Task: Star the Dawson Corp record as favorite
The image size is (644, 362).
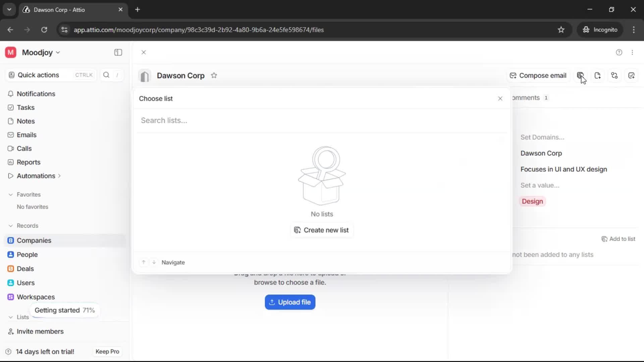Action: click(214, 75)
